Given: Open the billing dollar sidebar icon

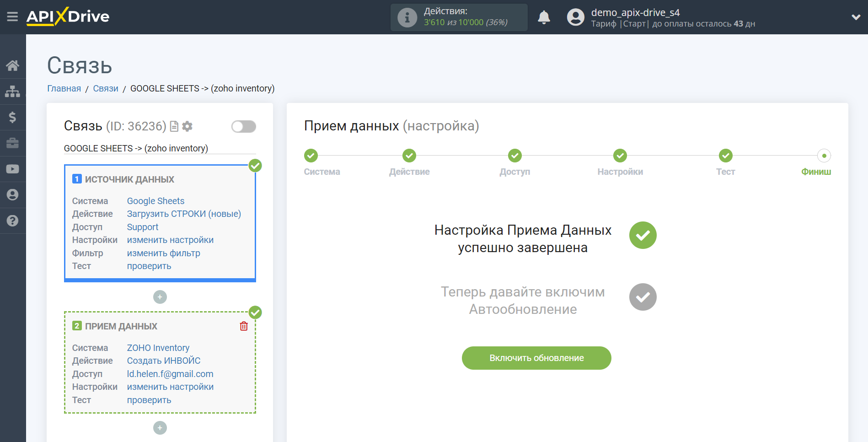Looking at the screenshot, I should tap(12, 117).
